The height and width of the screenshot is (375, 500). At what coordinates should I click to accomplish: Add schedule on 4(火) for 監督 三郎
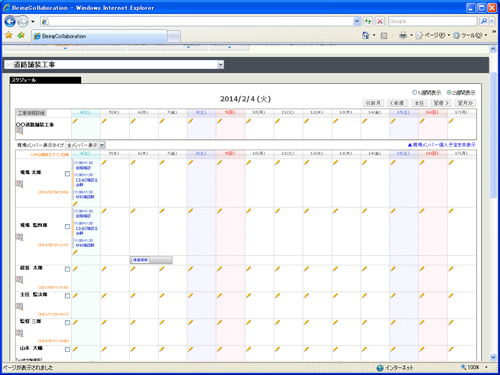coord(75,322)
